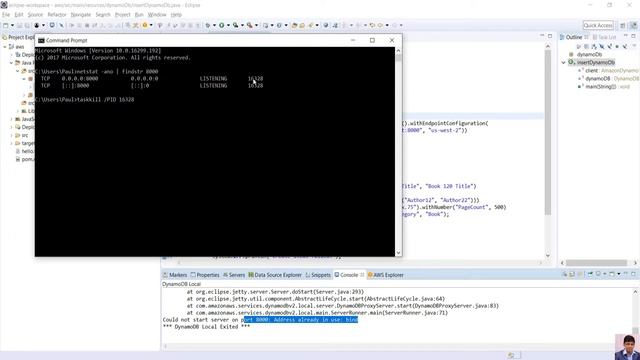Click the Outline horizontal scrollbar

tap(596, 263)
